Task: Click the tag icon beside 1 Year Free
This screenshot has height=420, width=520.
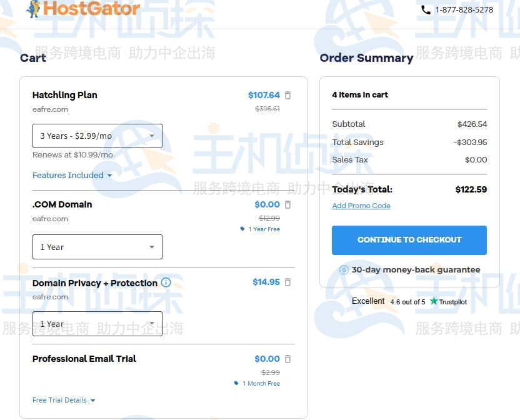Action: click(242, 229)
